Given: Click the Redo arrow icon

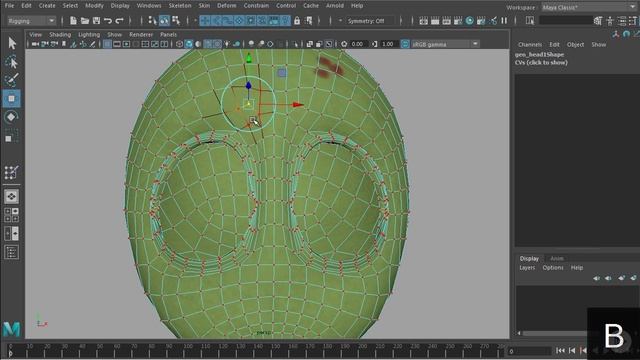Looking at the screenshot, I should [x=119, y=20].
